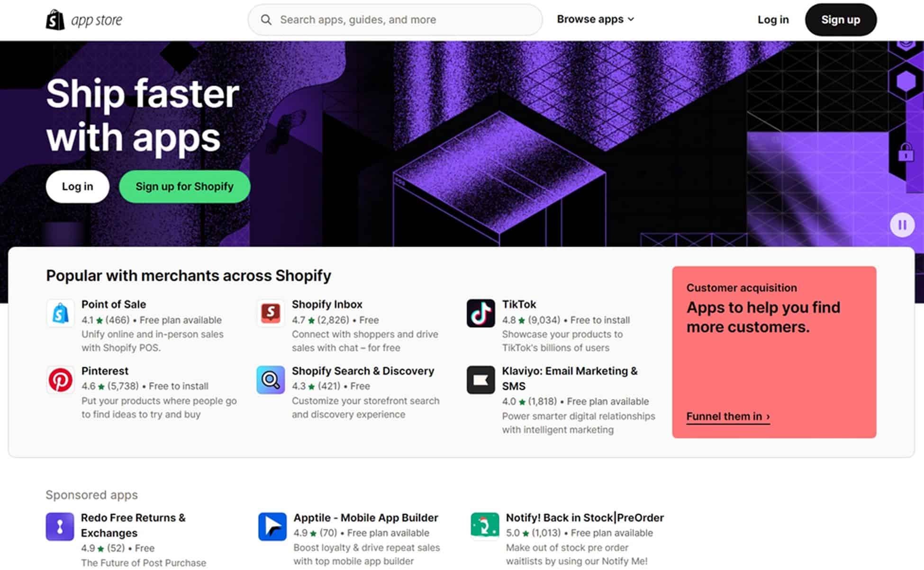Click the Pinterest app icon
This screenshot has width=924, height=570.
[60, 380]
